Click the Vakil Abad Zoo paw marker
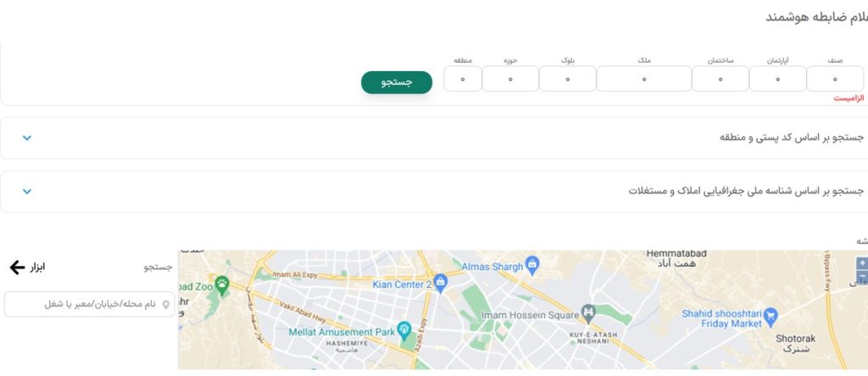Viewport: 868px width, 376px height. (222, 285)
